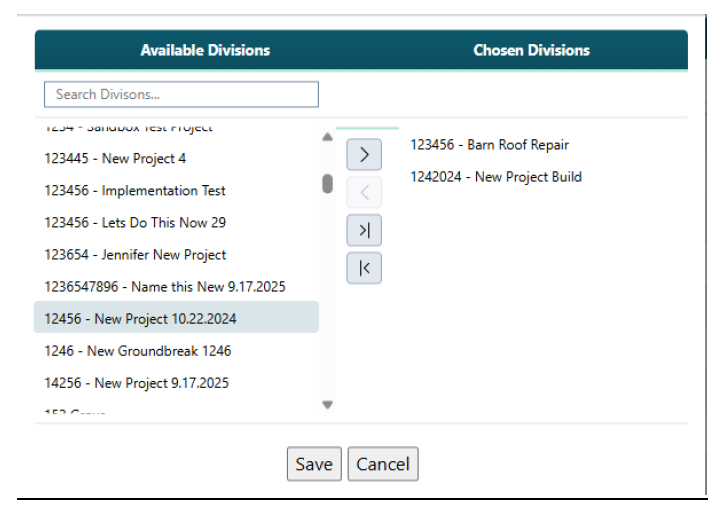Select chosen division 123456 - Barn Roof Repair

[489, 145]
